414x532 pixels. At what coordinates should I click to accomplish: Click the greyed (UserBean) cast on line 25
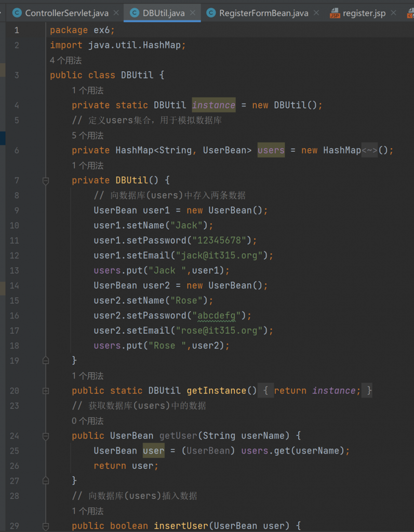tap(208, 450)
